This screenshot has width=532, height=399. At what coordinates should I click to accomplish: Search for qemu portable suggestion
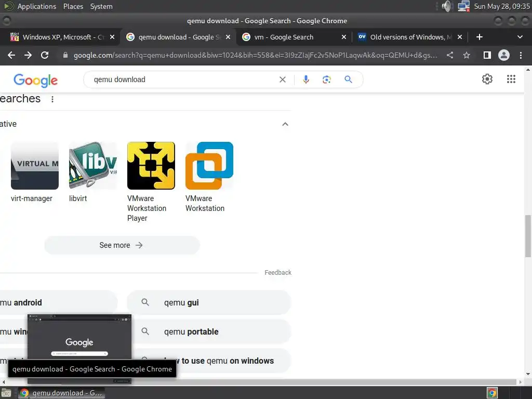(x=209, y=331)
